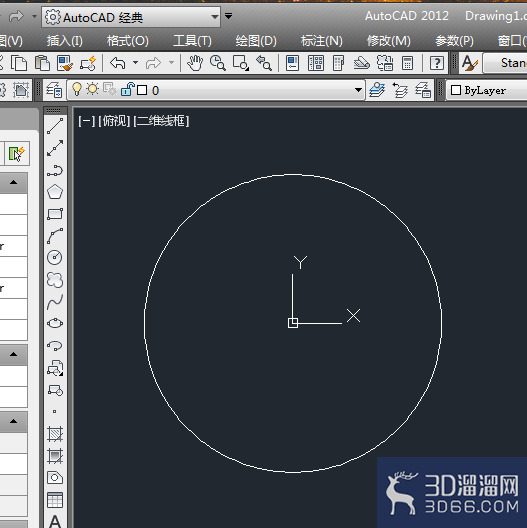Toggle the layer freeze sun icon
Screen dimensions: 527x528
[x=92, y=89]
